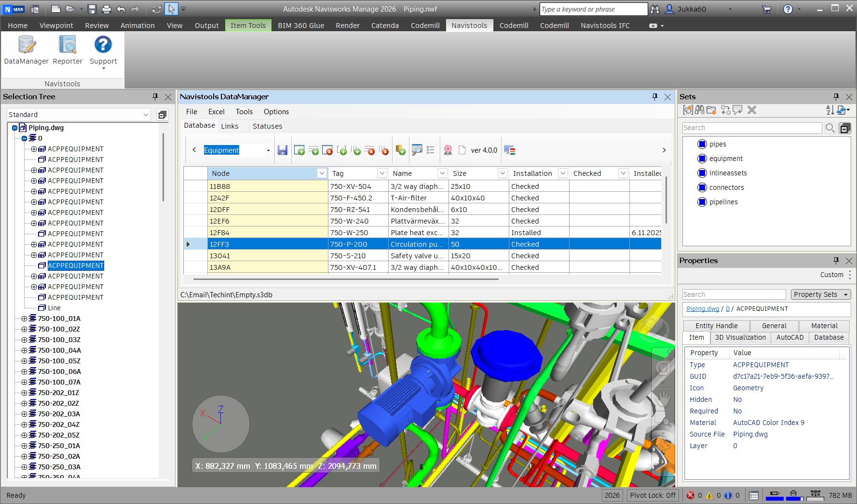Open the DataManager tool in the ribbon
The image size is (857, 504).
(x=26, y=50)
